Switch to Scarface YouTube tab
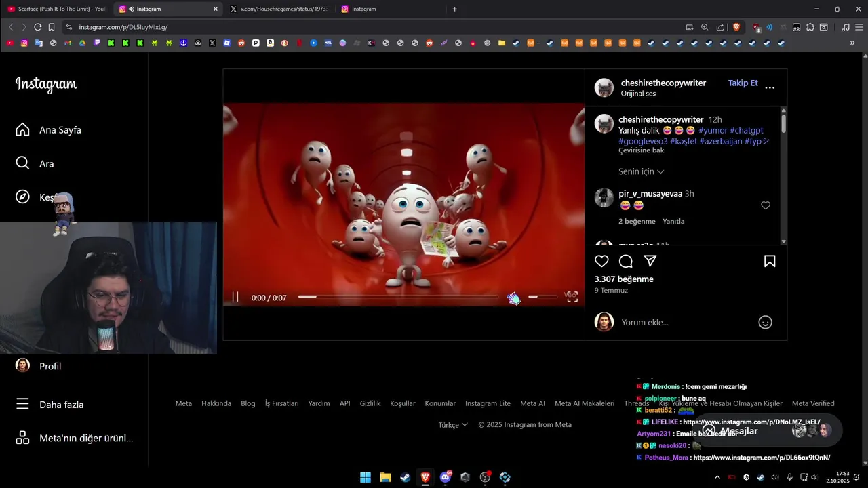The width and height of the screenshot is (868, 488). tap(57, 9)
